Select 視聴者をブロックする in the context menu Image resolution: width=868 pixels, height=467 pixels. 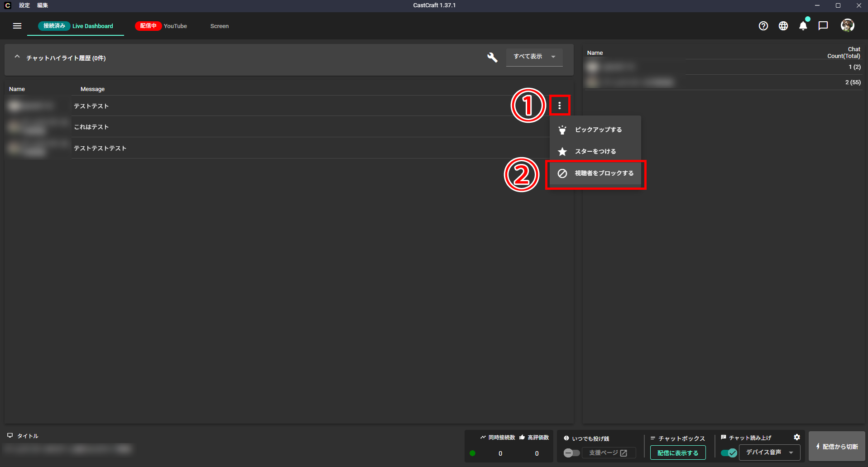pyautogui.click(x=595, y=173)
